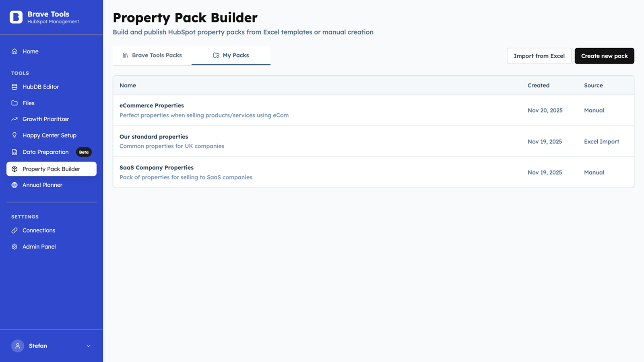Expand the Stefan account chevron

(88, 346)
